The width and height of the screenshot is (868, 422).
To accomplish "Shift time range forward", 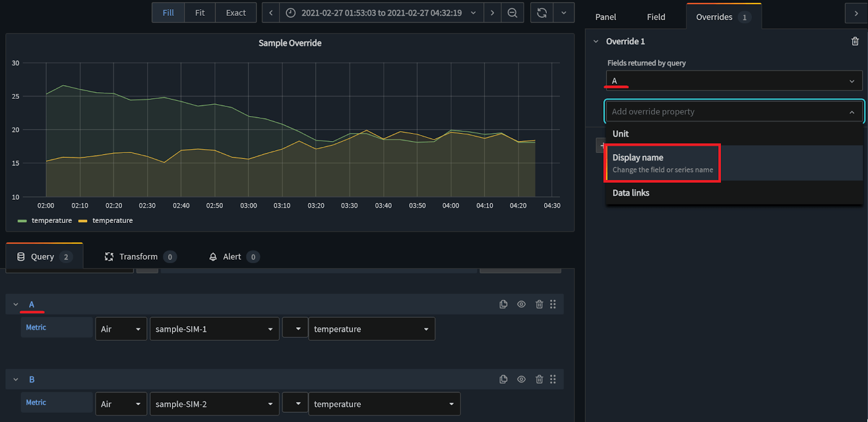I will (x=492, y=13).
